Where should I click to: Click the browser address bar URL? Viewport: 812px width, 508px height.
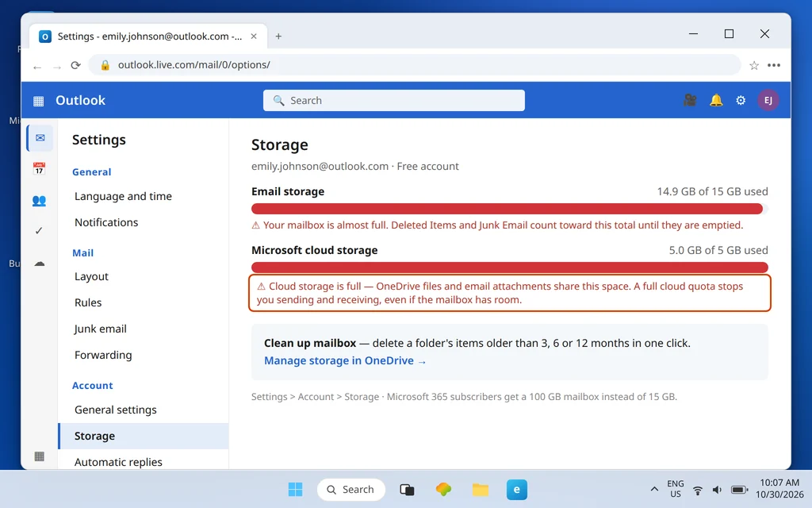[x=194, y=65]
